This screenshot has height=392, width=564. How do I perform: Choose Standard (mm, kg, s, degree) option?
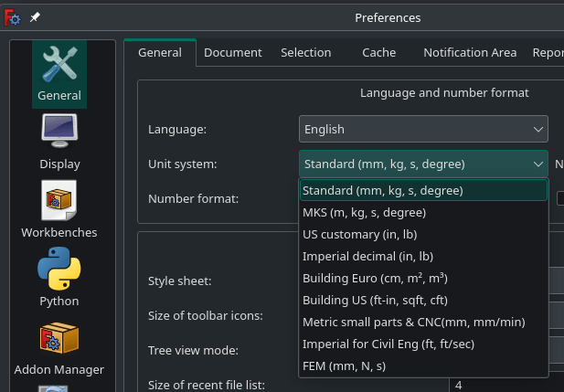423,190
